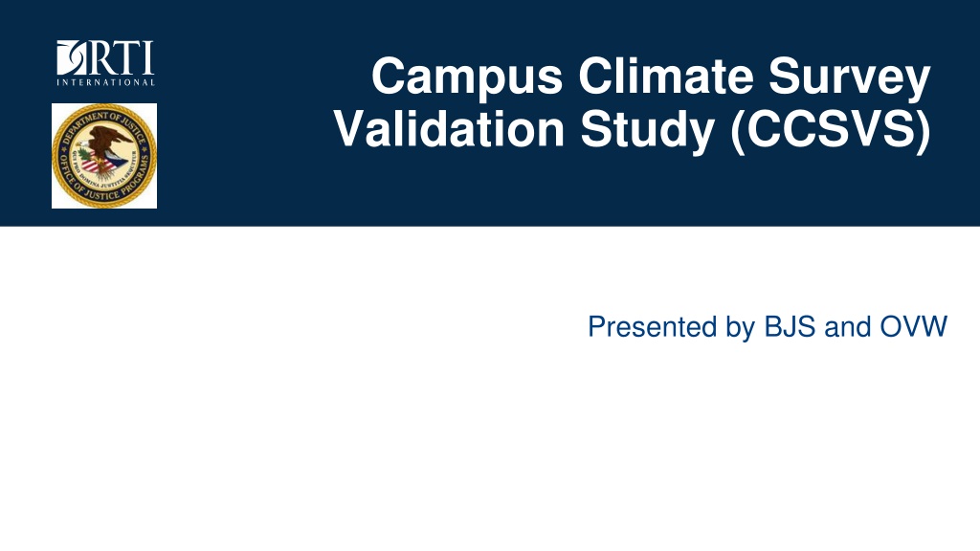Image resolution: width=980 pixels, height=551 pixels.
Task: Select the stylized swoosh mark beside RTI
Action: click(x=68, y=58)
